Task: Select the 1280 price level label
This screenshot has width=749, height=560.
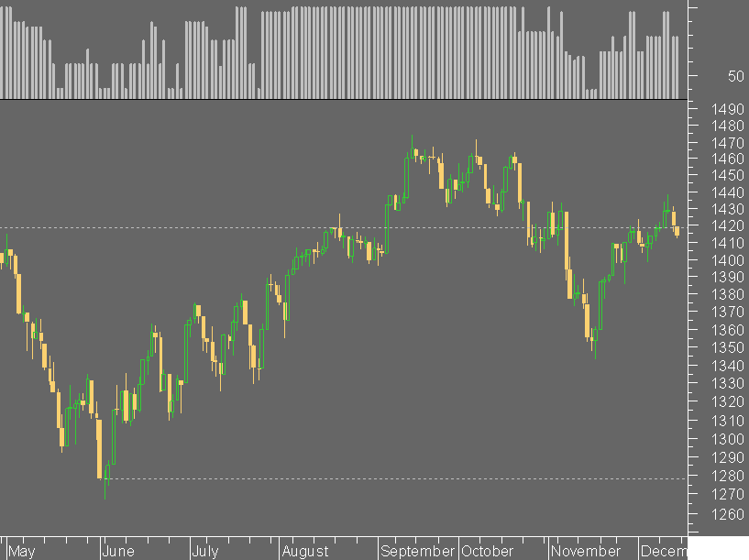Action: click(x=728, y=476)
